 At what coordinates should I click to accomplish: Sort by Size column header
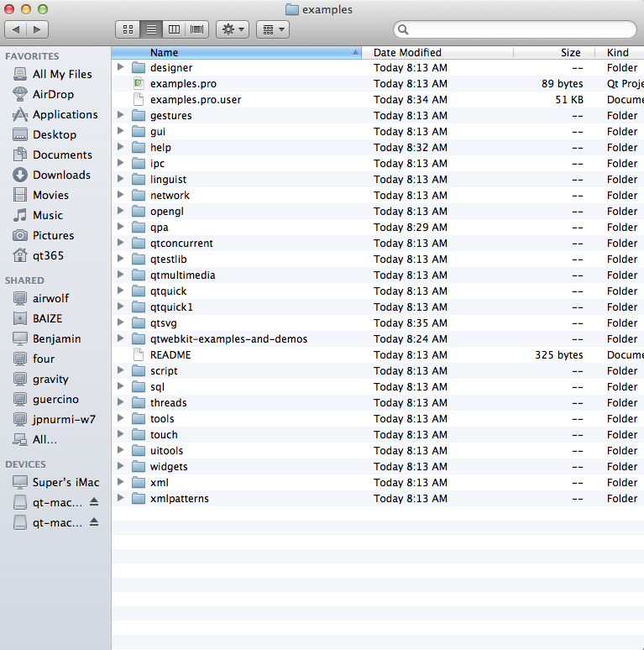[x=570, y=52]
